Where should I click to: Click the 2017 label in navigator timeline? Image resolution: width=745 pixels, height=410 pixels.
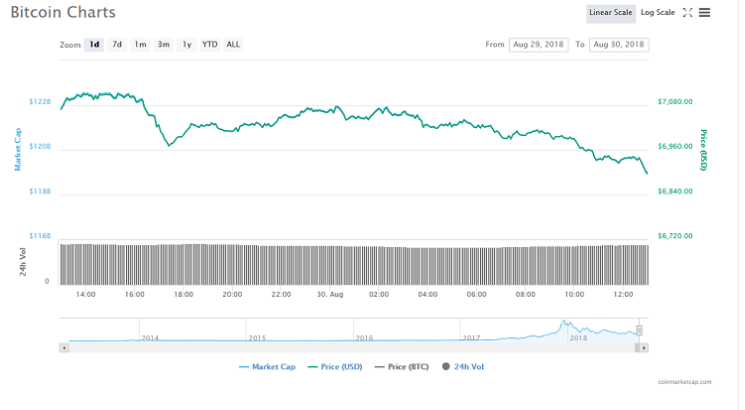tap(471, 338)
